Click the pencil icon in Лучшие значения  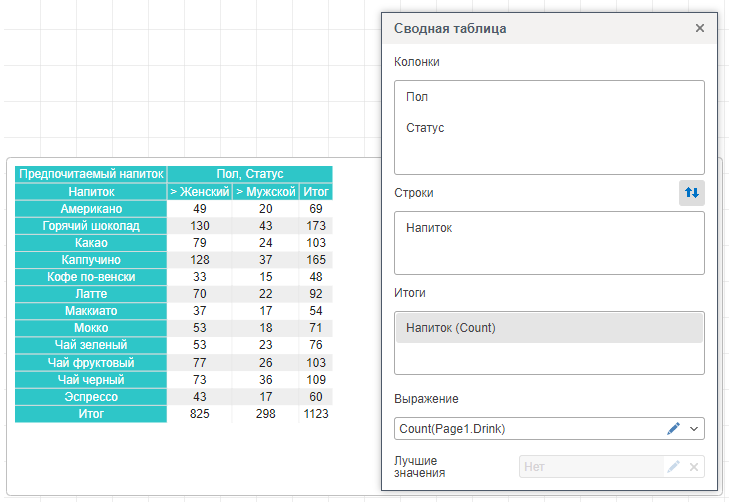coord(674,466)
